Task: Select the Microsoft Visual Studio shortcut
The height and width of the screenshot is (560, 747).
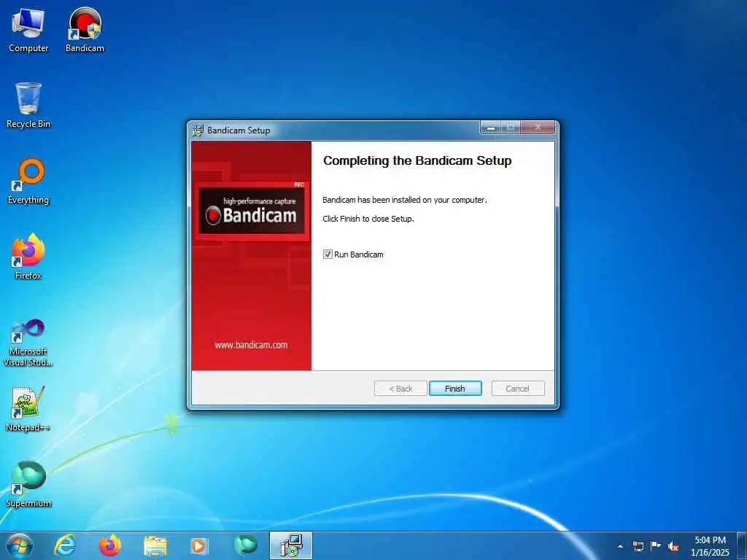Action: (x=28, y=343)
